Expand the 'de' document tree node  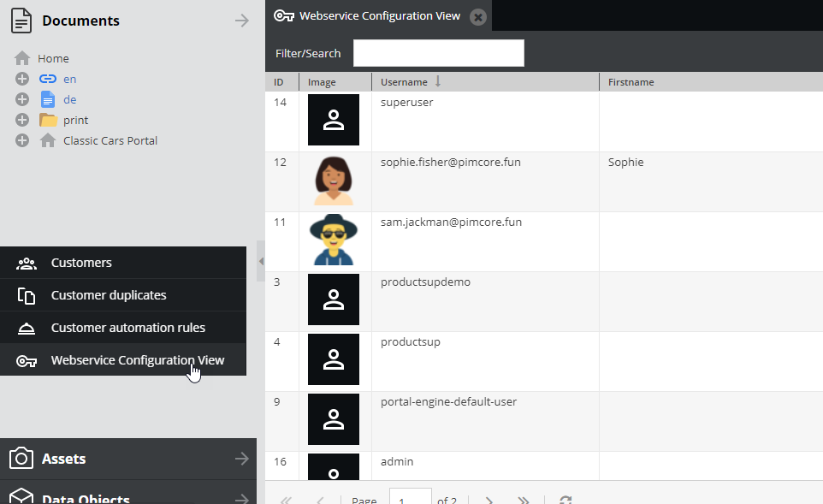tap(22, 99)
